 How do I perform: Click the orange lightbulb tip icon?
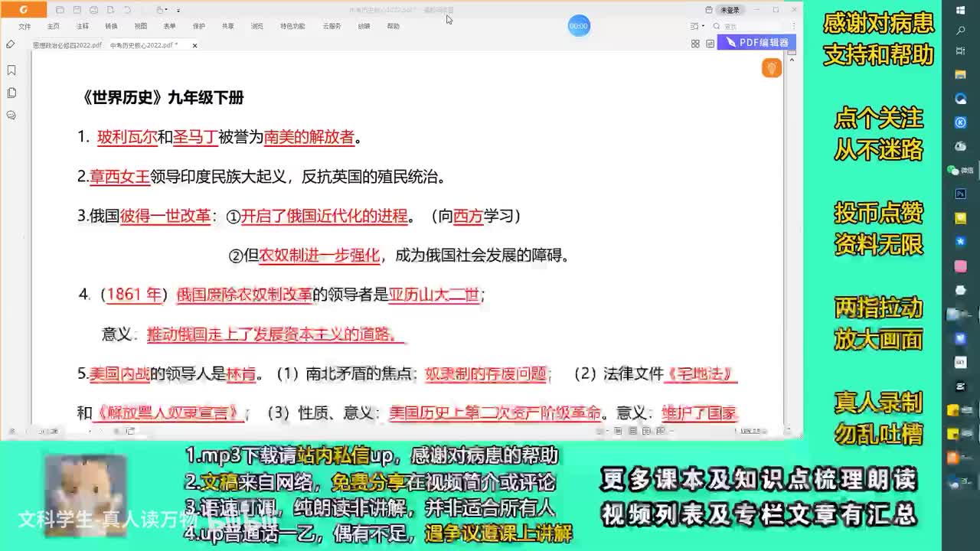[x=771, y=68]
